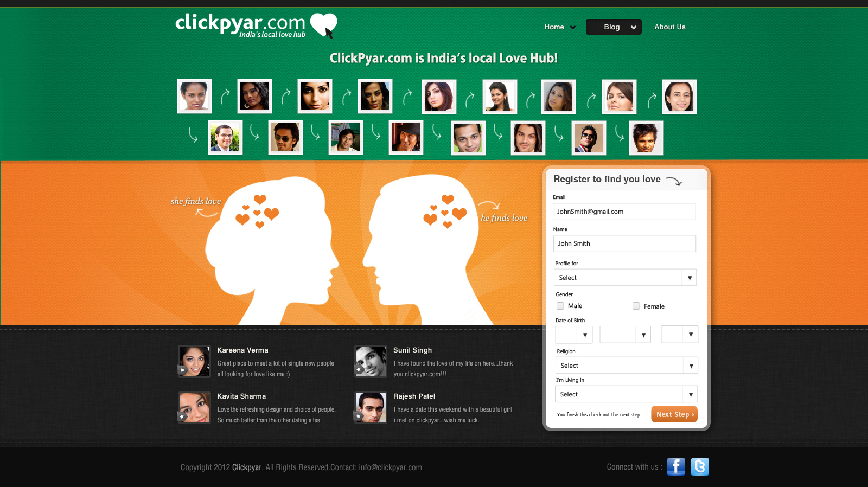Select the first man's photo in second row
The height and width of the screenshot is (487, 868).
point(225,137)
